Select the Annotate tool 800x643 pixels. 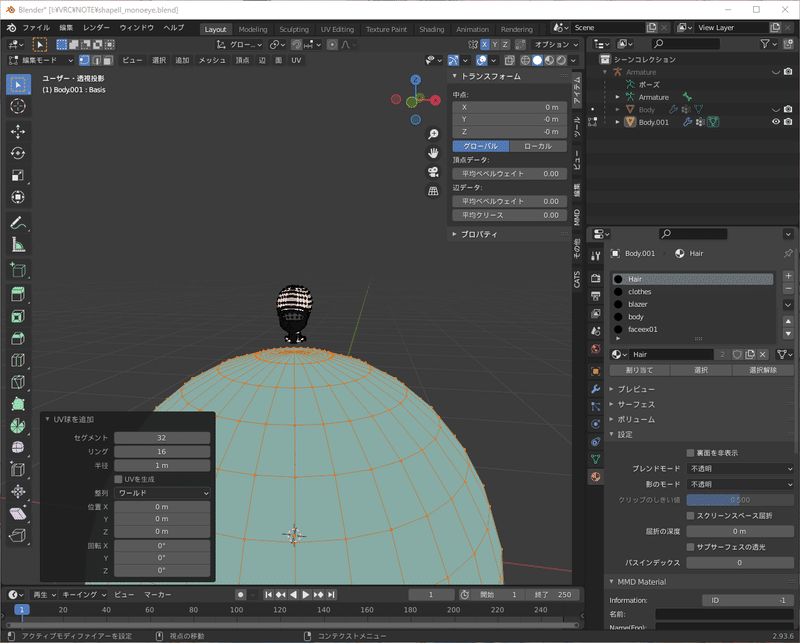click(x=18, y=223)
